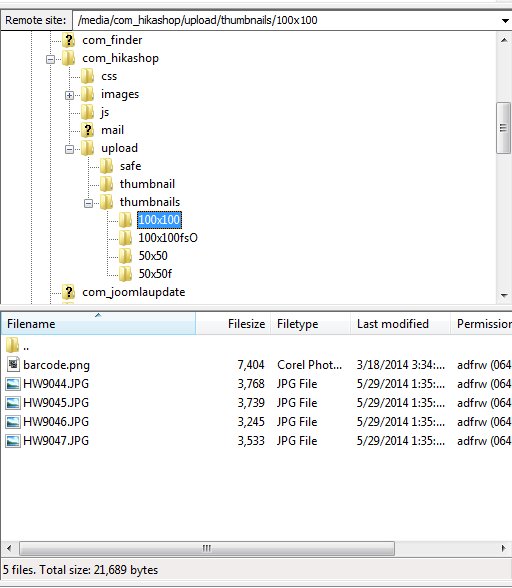
Task: Click the 100x100fsO folder icon
Action: [x=125, y=238]
